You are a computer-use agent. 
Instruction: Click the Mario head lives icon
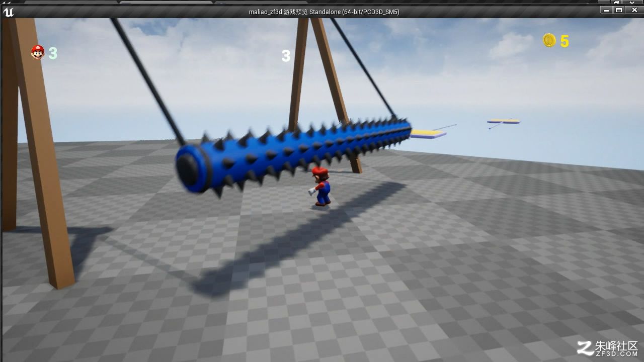(38, 52)
